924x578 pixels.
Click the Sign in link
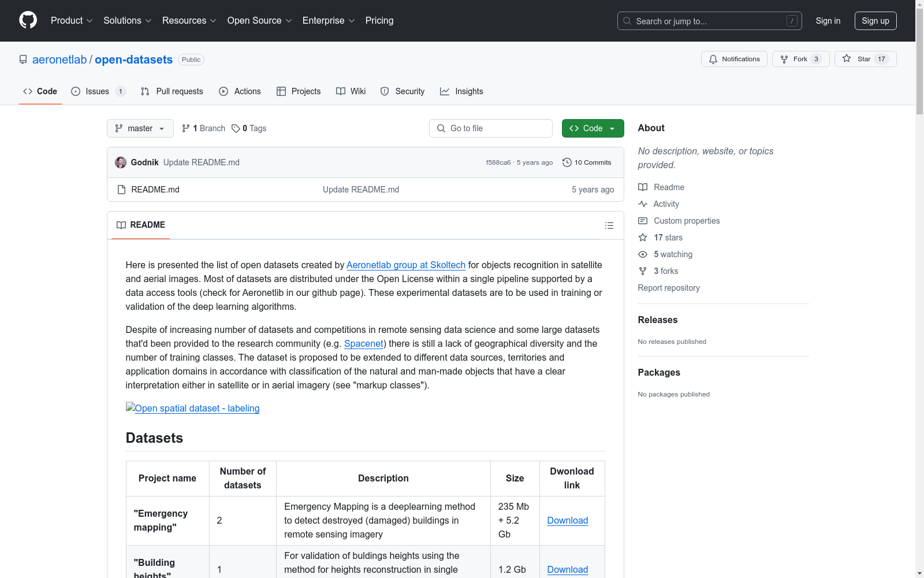tap(828, 21)
